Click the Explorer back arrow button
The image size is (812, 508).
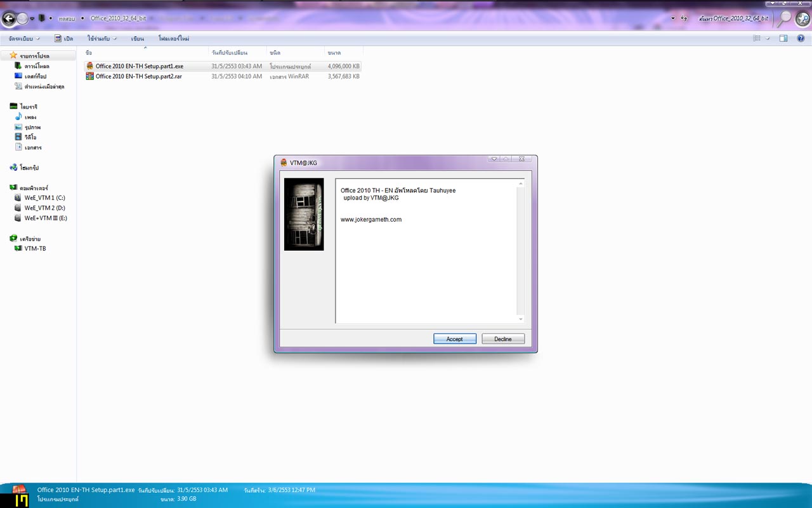[x=9, y=18]
